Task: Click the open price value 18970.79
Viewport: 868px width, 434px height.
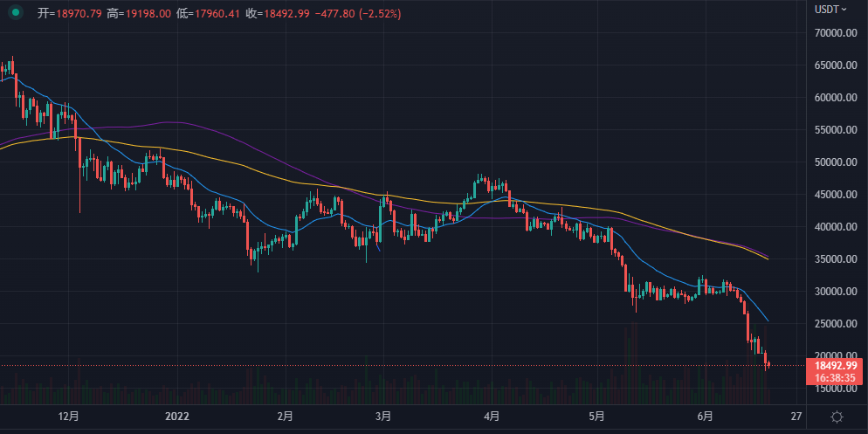Action: tap(79, 14)
